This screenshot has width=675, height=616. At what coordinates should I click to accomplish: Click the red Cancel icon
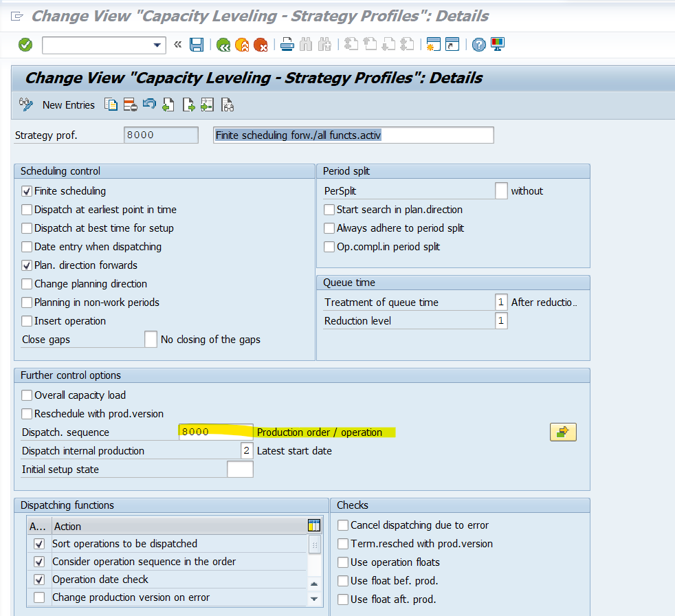(261, 44)
